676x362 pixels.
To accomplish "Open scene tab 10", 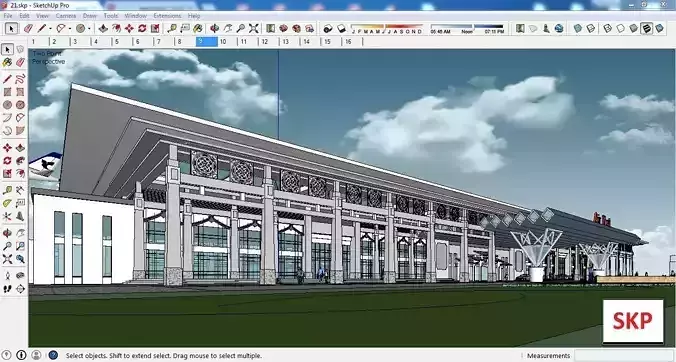I will click(226, 42).
